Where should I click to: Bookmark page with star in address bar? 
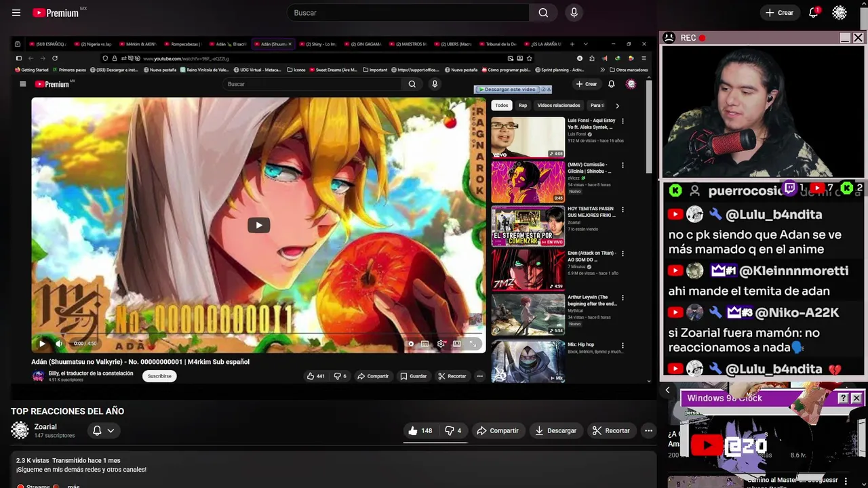coord(529,58)
